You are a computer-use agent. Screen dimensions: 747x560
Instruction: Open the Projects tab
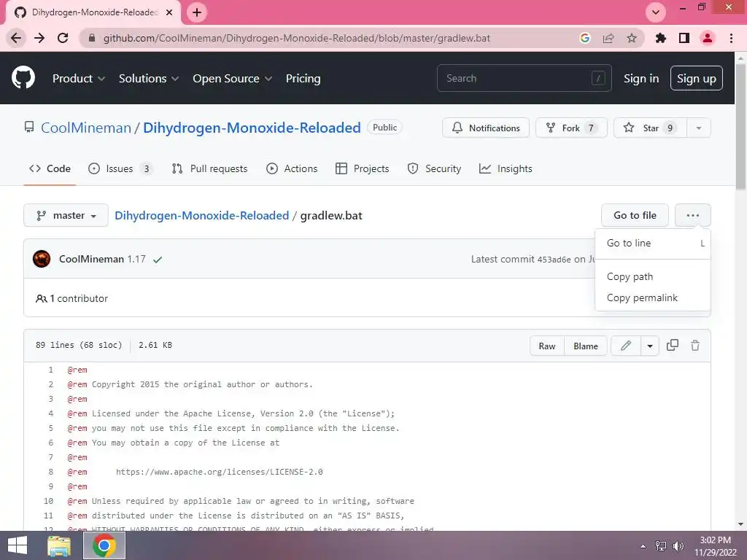362,168
